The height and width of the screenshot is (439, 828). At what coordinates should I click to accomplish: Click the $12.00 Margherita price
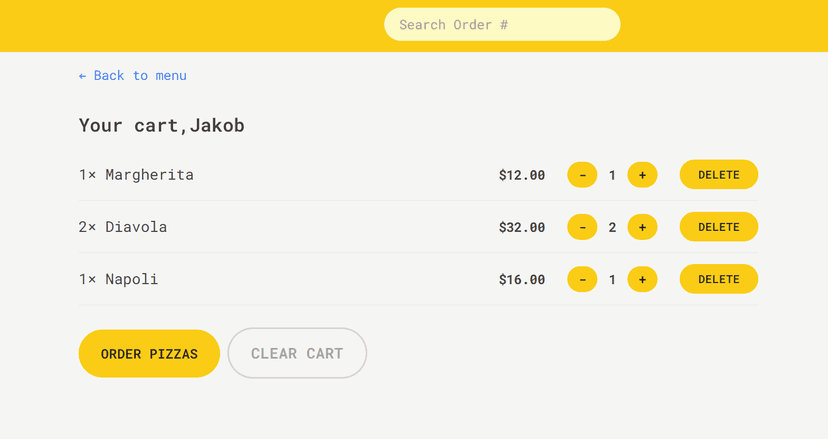[522, 175]
